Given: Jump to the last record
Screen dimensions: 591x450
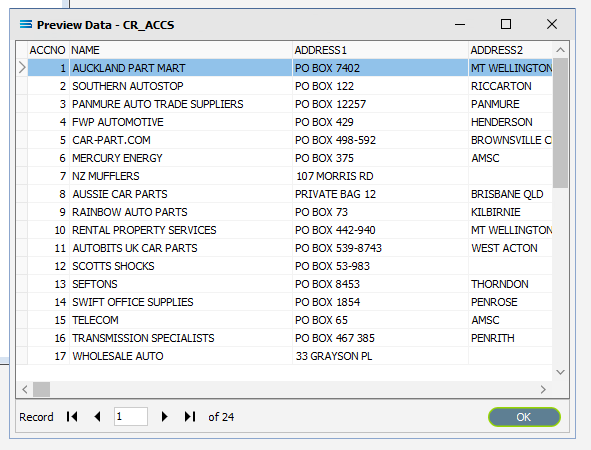Looking at the screenshot, I should pos(190,416).
